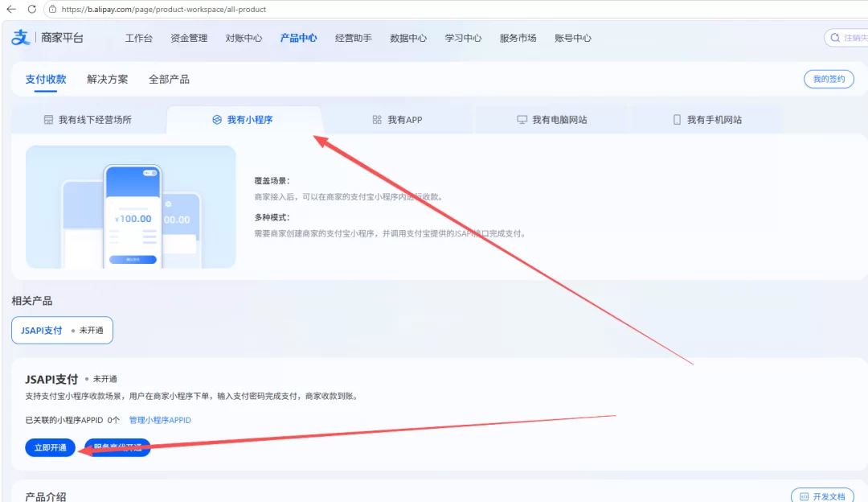
Task: Select 我有线下经营场所 scenario tab
Action: pos(88,120)
